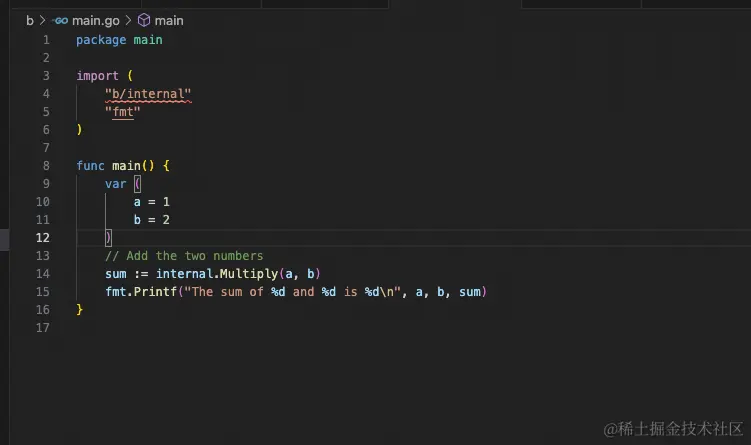The height and width of the screenshot is (445, 751).
Task: Click line number 4 in gutter
Action: tap(46, 94)
